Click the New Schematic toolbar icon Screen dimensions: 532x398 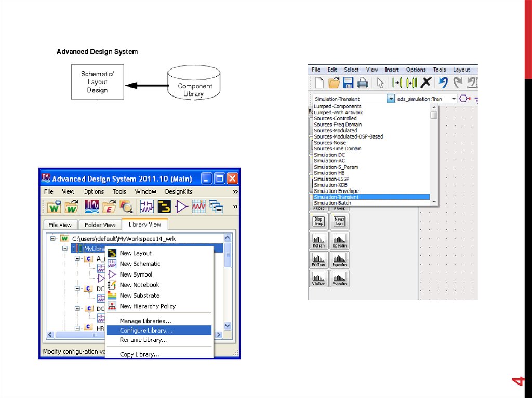pos(148,207)
